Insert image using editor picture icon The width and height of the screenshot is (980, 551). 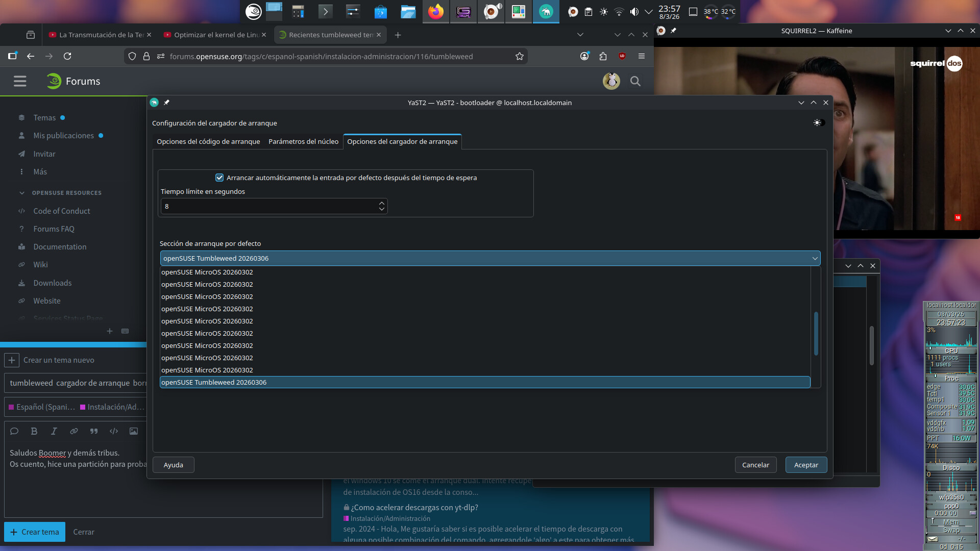[133, 431]
